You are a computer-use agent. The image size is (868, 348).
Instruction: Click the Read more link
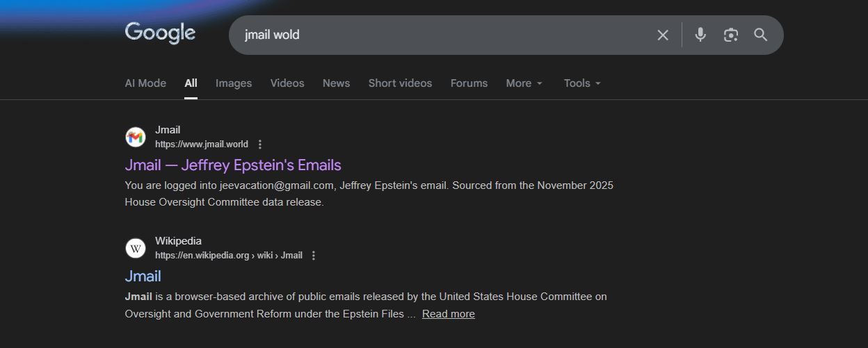tap(448, 314)
